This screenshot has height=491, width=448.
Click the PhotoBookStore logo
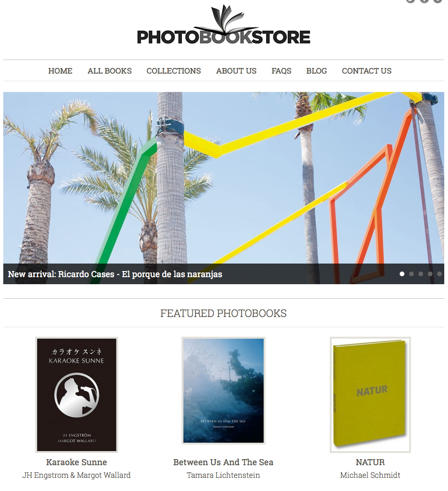pos(224,25)
